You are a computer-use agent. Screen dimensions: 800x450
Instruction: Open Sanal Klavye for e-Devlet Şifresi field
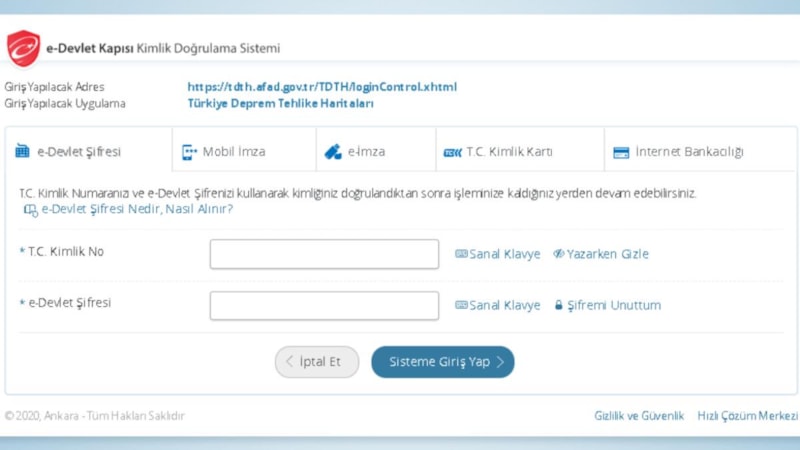(497, 306)
